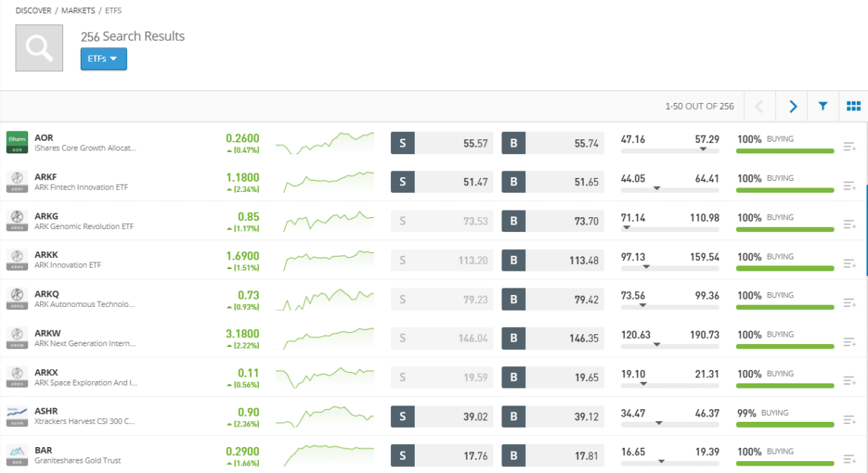Open the MARKETS breadcrumb
The width and height of the screenshot is (868, 473).
(79, 10)
